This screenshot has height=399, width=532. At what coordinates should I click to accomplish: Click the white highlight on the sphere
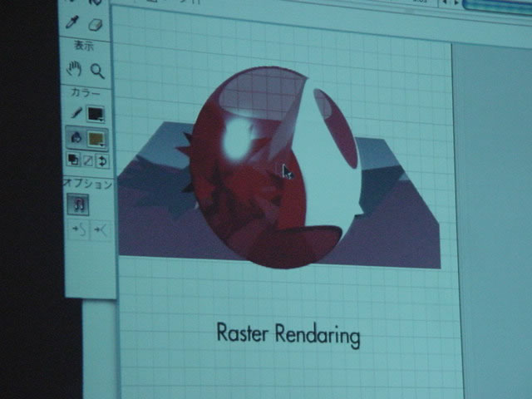(236, 139)
